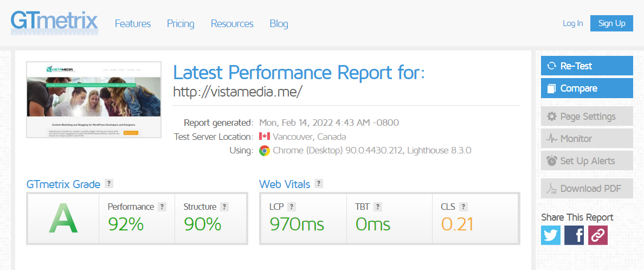644x270 pixels.
Task: Run the Re-Test button
Action: pos(587,66)
